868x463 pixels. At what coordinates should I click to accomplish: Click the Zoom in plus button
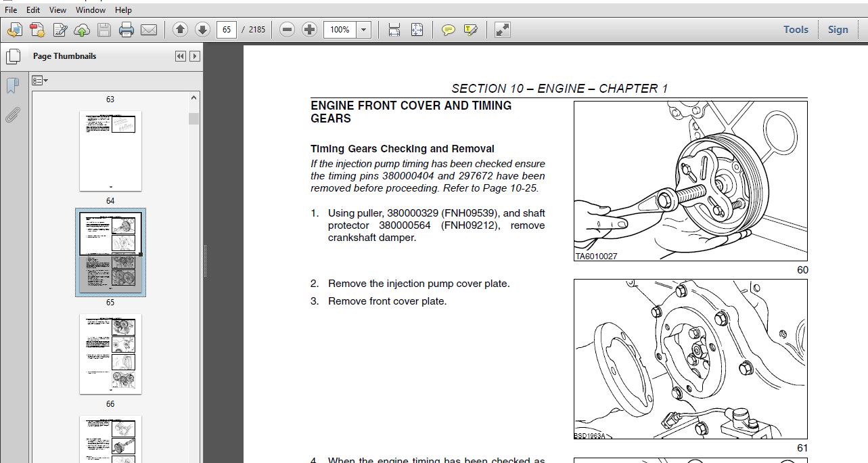point(309,30)
